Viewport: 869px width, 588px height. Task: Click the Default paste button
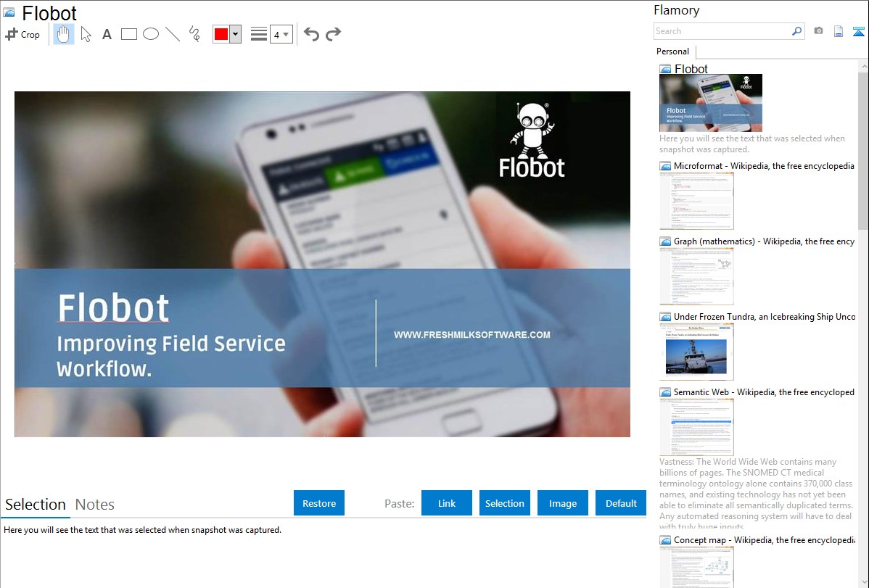point(621,503)
